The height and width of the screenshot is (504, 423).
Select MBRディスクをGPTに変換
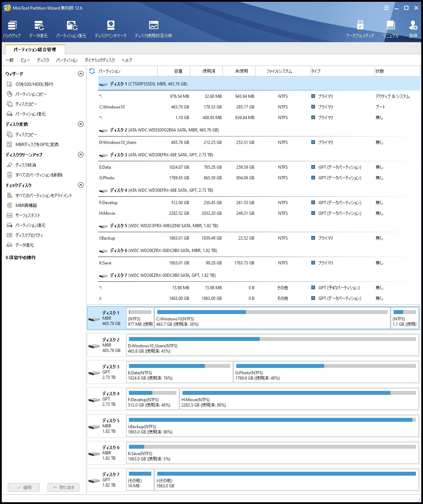(33, 145)
